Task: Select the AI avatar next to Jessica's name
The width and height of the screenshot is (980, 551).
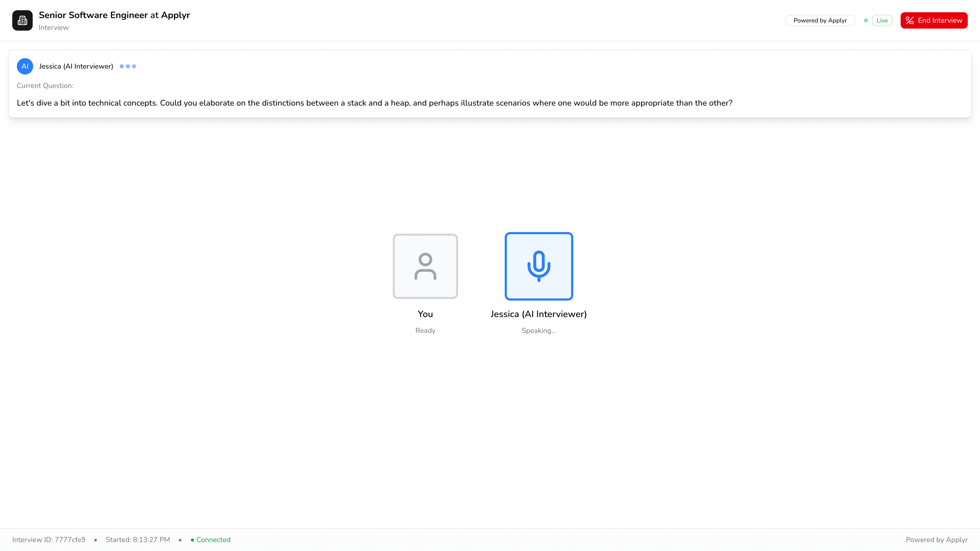Action: pos(25,66)
